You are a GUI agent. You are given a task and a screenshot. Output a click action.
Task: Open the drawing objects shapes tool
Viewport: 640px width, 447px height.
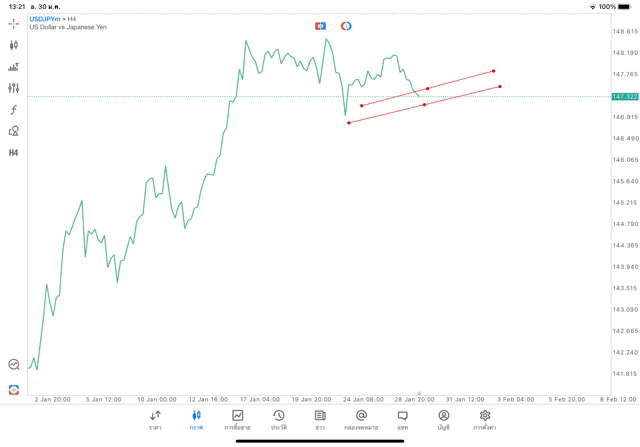point(13,131)
